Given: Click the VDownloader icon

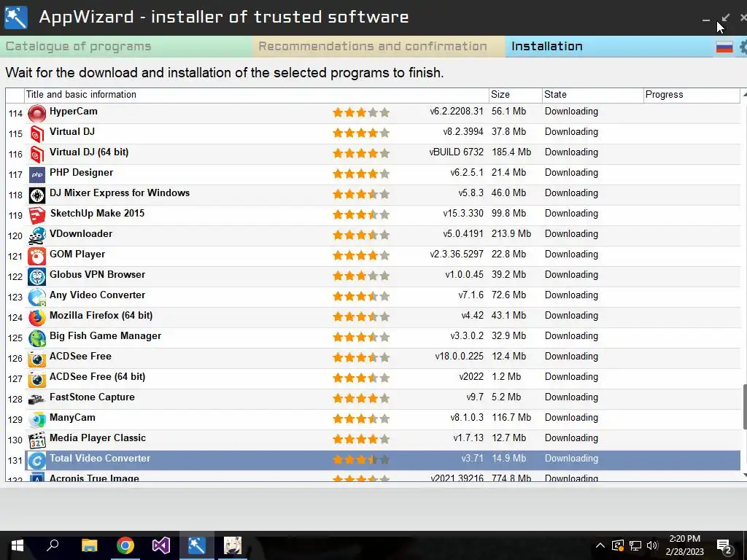Looking at the screenshot, I should 36,236.
